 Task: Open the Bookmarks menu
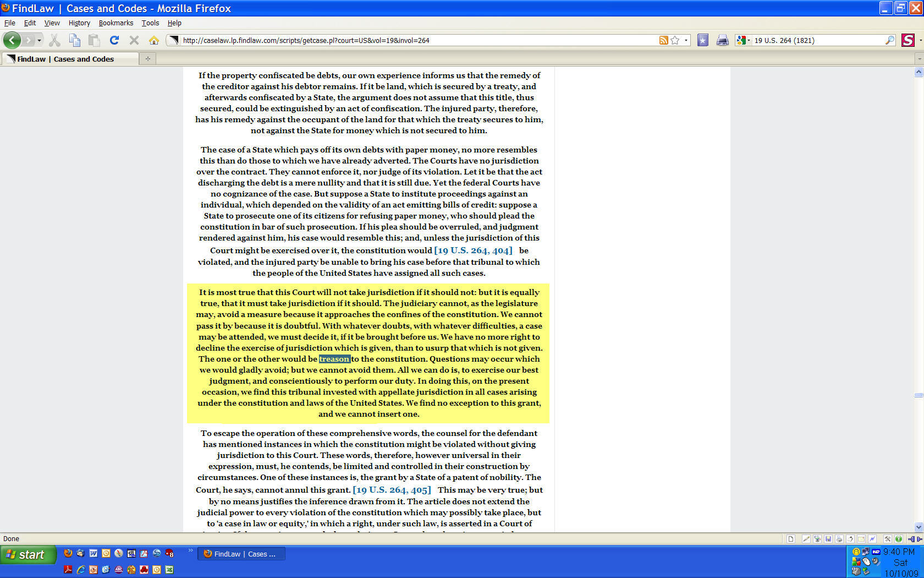(x=116, y=23)
